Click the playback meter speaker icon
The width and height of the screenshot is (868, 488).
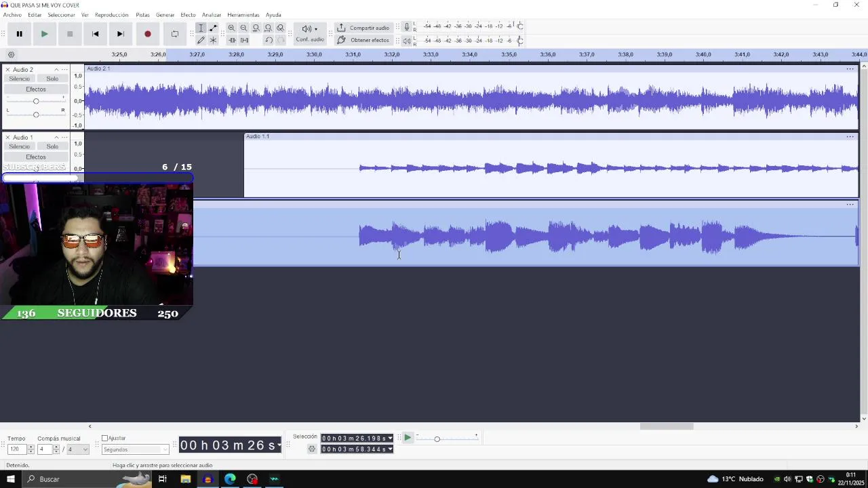(x=407, y=41)
